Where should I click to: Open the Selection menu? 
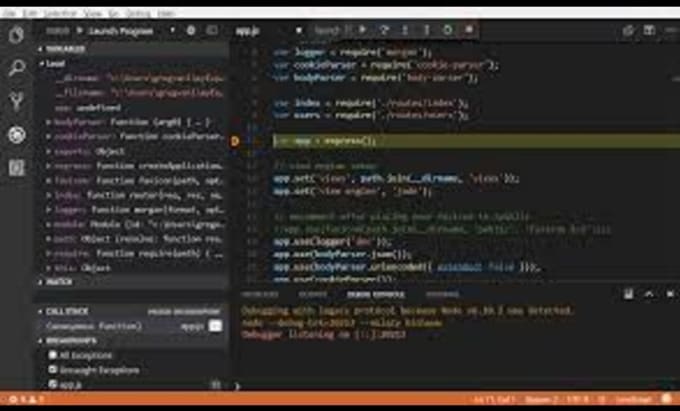pos(60,13)
